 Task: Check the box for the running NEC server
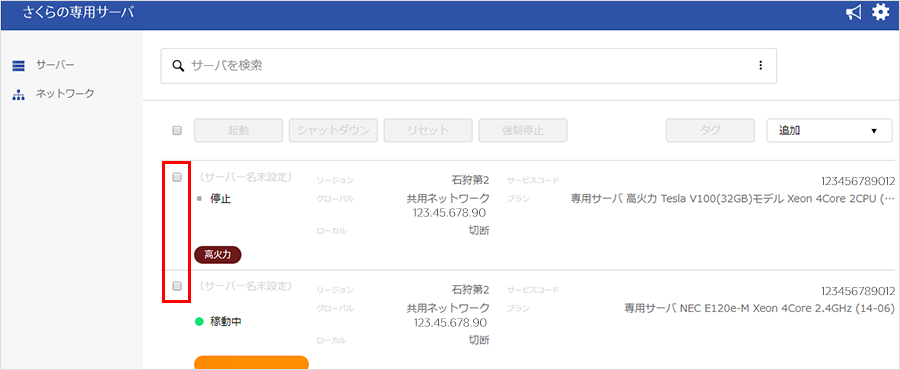coord(177,286)
